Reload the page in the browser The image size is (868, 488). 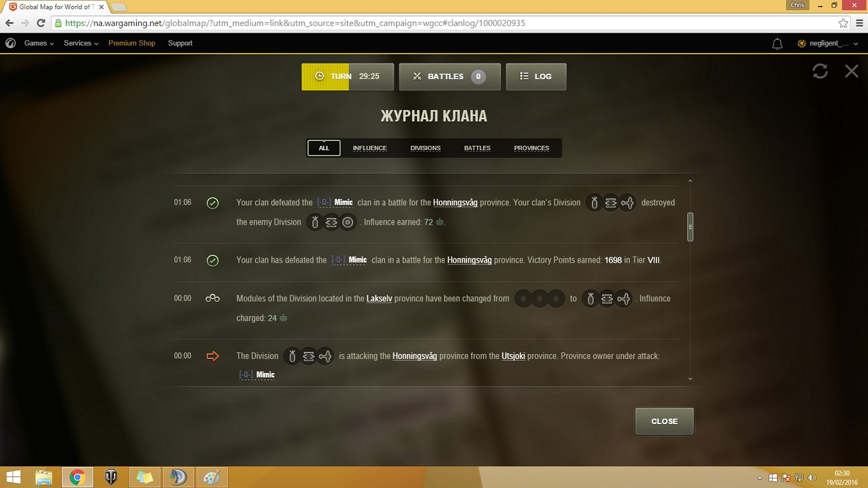tap(41, 23)
